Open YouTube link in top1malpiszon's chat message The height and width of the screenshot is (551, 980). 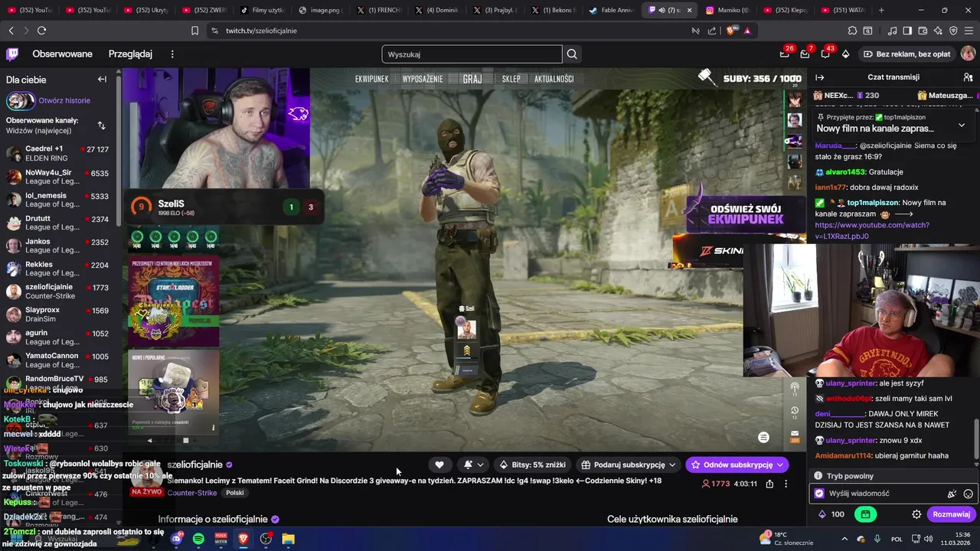pos(872,231)
